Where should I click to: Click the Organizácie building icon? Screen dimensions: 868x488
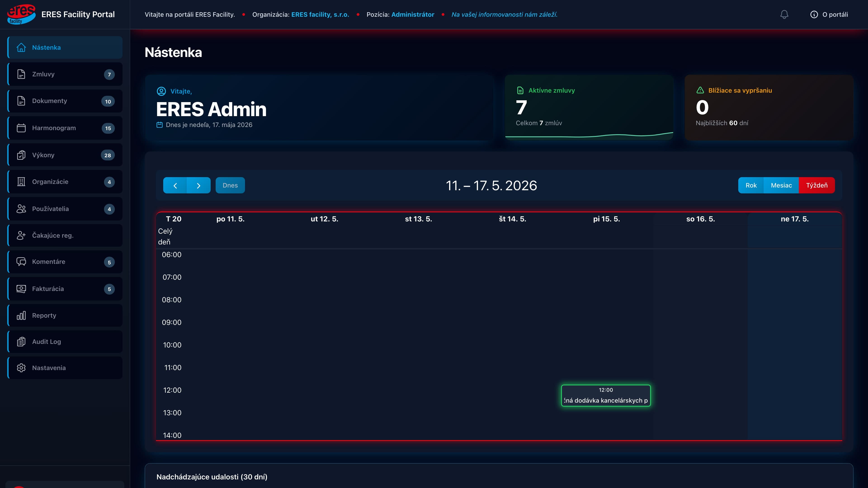pyautogui.click(x=21, y=182)
